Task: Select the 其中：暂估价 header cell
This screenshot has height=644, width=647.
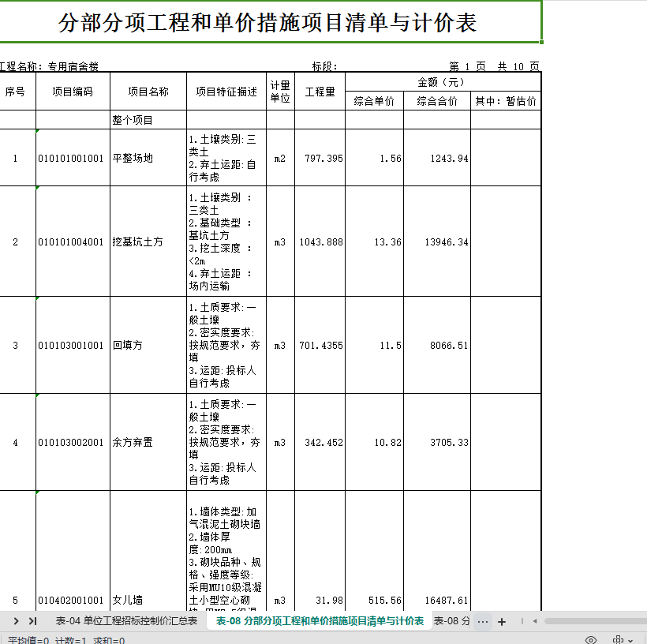Action: tap(506, 101)
